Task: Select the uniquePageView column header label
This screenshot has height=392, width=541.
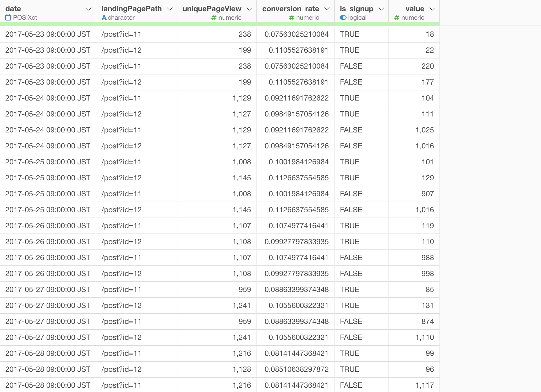Action: [x=212, y=9]
